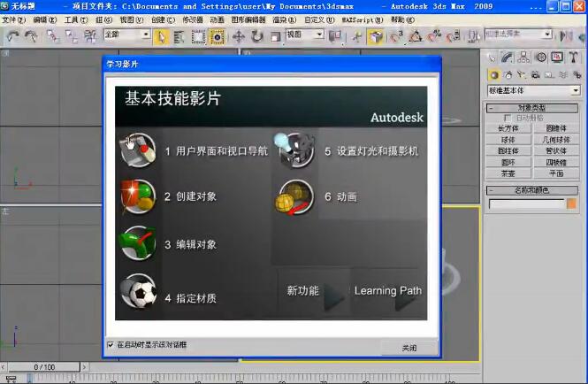Open Edit Named Selection Sets icon
Viewport: 588px width, 384px height.
(x=473, y=37)
